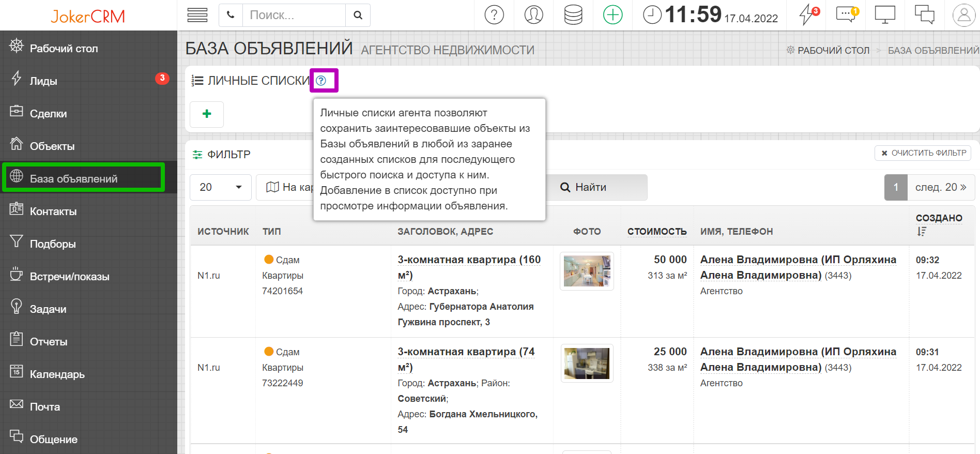980x454 pixels.
Task: Click the monitor screen icon
Action: coord(884,14)
